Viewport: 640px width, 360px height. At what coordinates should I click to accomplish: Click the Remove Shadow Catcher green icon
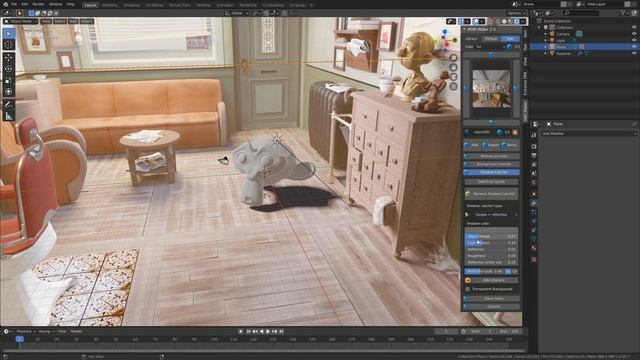click(468, 194)
